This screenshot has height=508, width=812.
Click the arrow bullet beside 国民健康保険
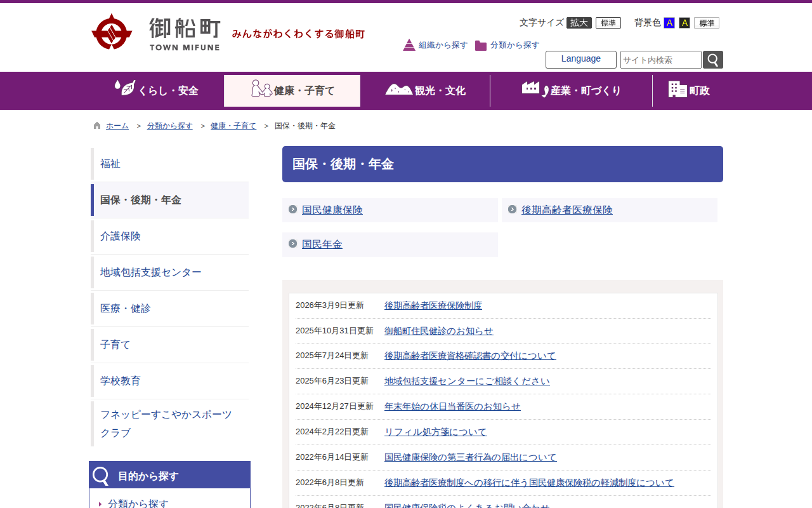[292, 210]
